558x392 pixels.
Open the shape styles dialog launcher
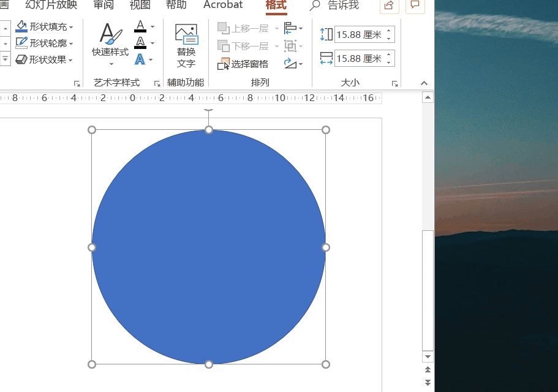click(x=77, y=83)
